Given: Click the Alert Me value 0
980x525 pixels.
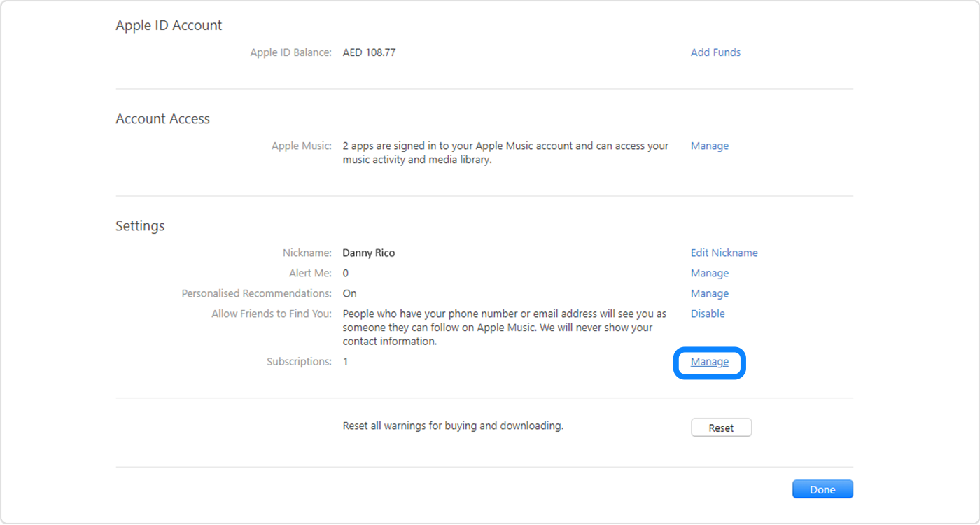Looking at the screenshot, I should click(345, 272).
